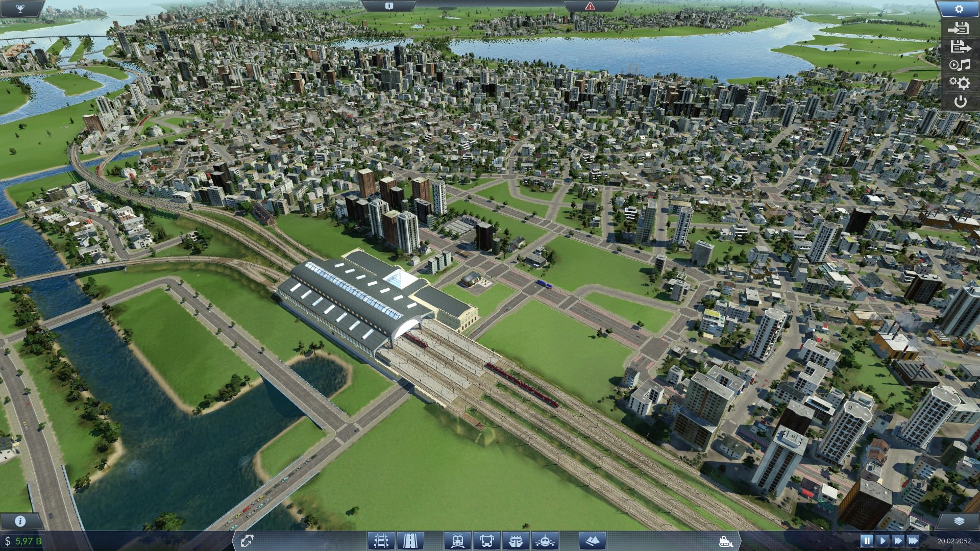Set game speed to normal play

click(882, 540)
